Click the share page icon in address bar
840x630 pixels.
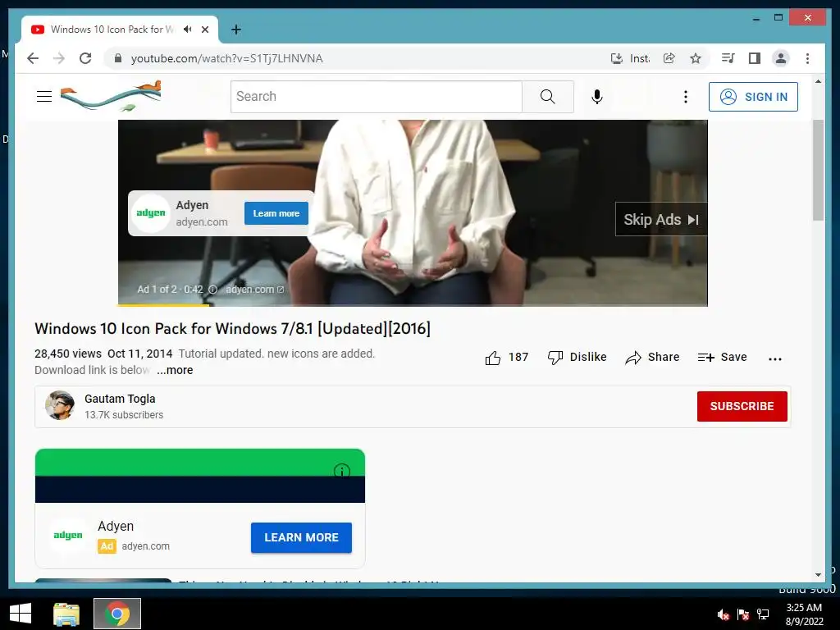669,58
